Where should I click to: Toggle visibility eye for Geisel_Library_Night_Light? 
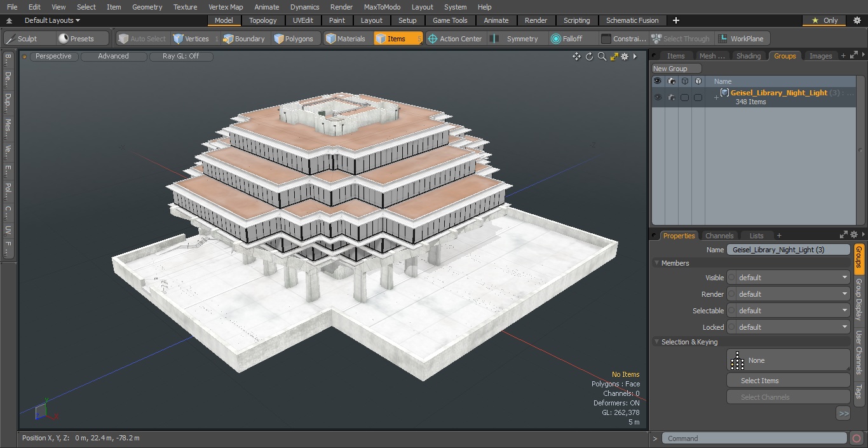coord(658,98)
